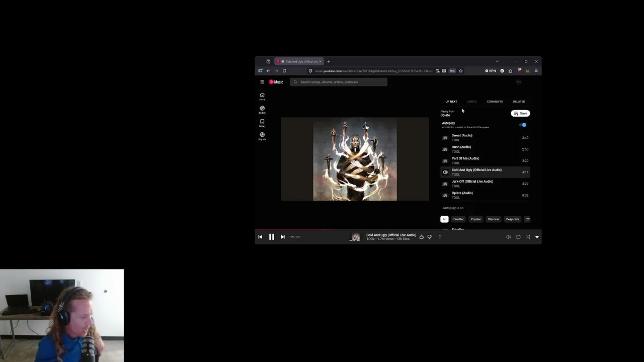Select the Cold And Ugly browser tab
This screenshot has height=362, width=644.
(x=299, y=61)
